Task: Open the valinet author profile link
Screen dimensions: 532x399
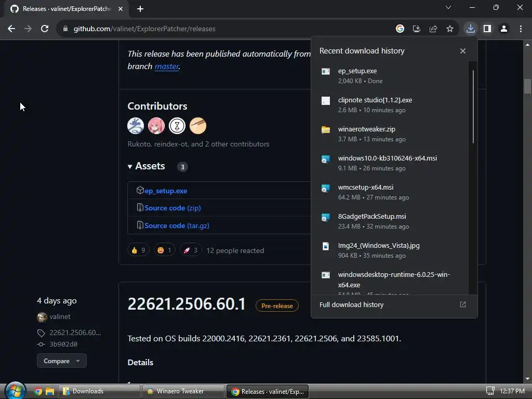Action: pos(60,316)
